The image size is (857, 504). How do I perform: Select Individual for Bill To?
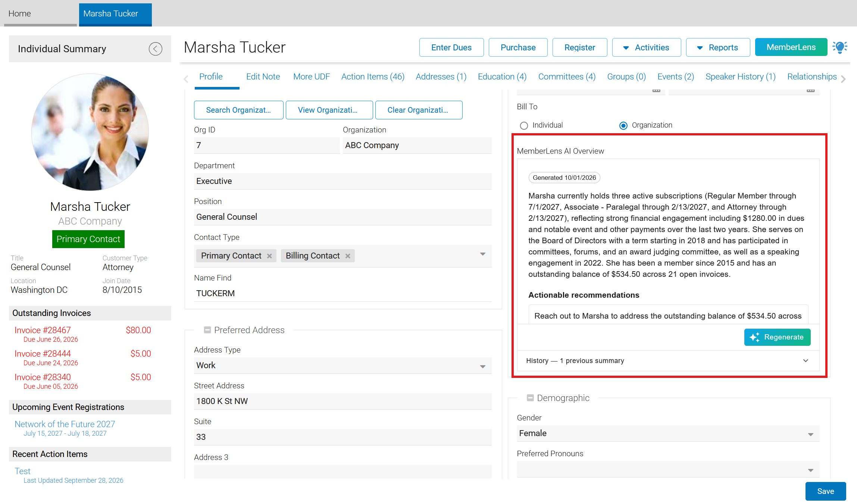pos(524,125)
